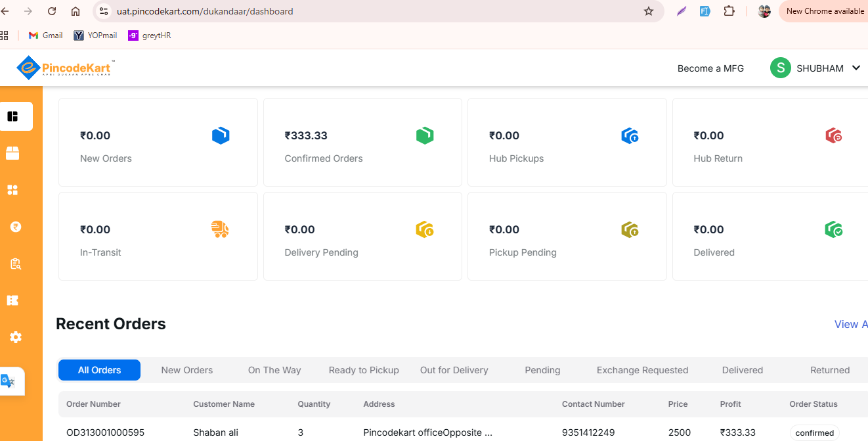Open the four-squares category sidebar icon
The width and height of the screenshot is (868, 441).
(12, 190)
